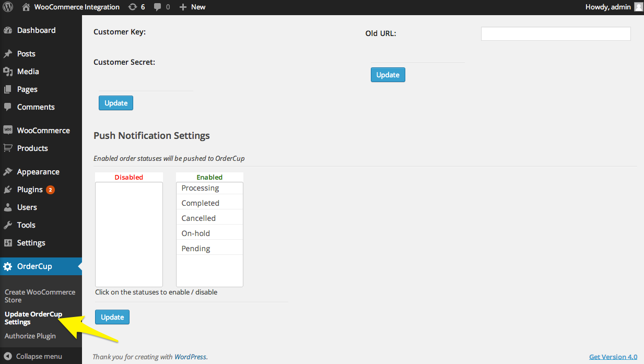Open the comments bubble icon showing 0
Screen dimensions: 644x364
[x=158, y=7]
